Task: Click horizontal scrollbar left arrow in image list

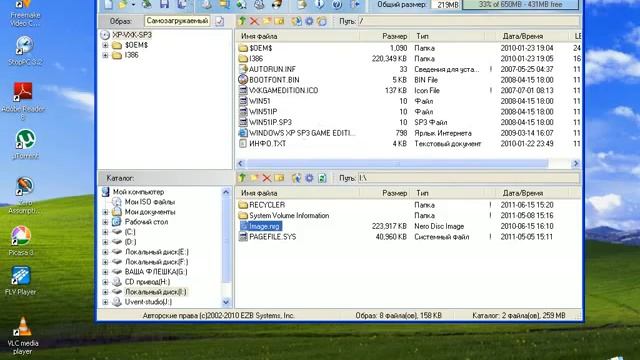Action: tap(240, 163)
